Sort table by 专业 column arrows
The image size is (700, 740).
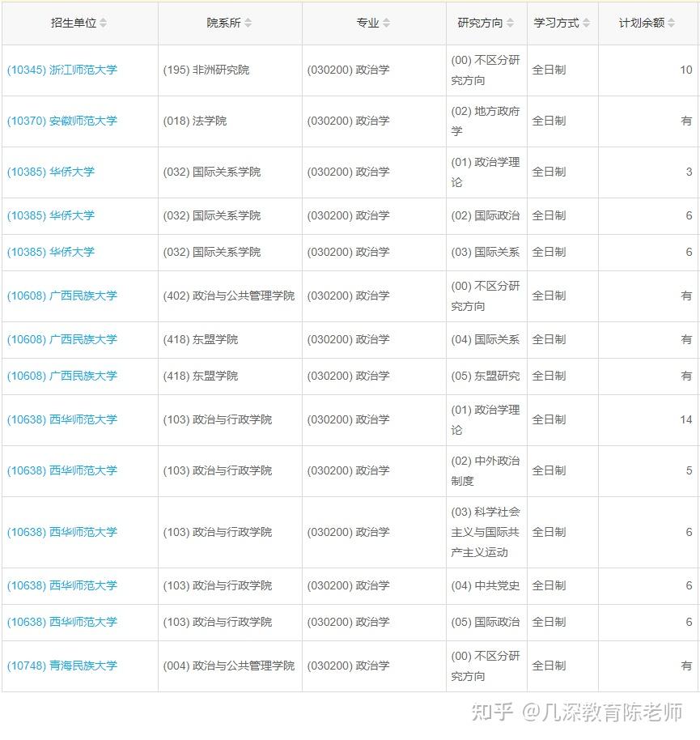pyautogui.click(x=386, y=23)
